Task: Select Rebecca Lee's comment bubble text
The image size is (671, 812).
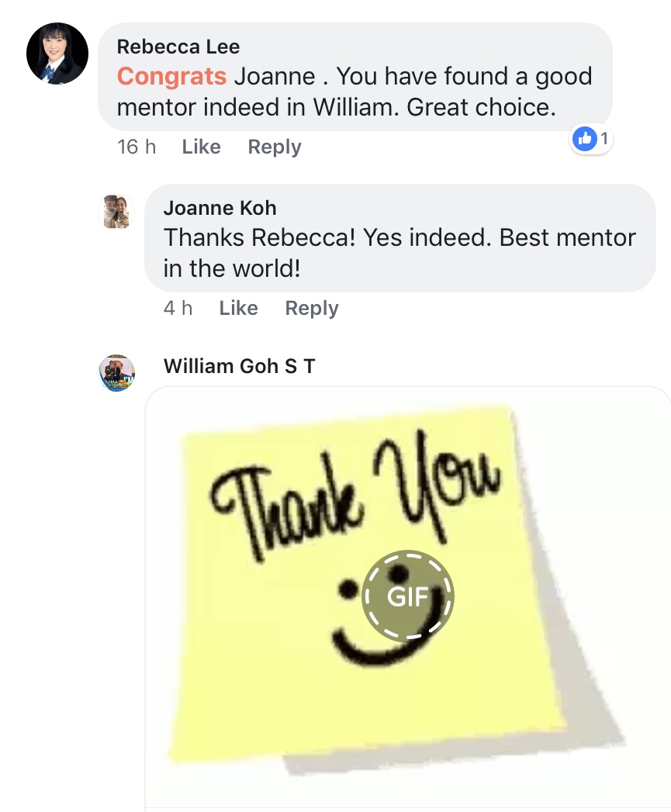Action: (355, 92)
